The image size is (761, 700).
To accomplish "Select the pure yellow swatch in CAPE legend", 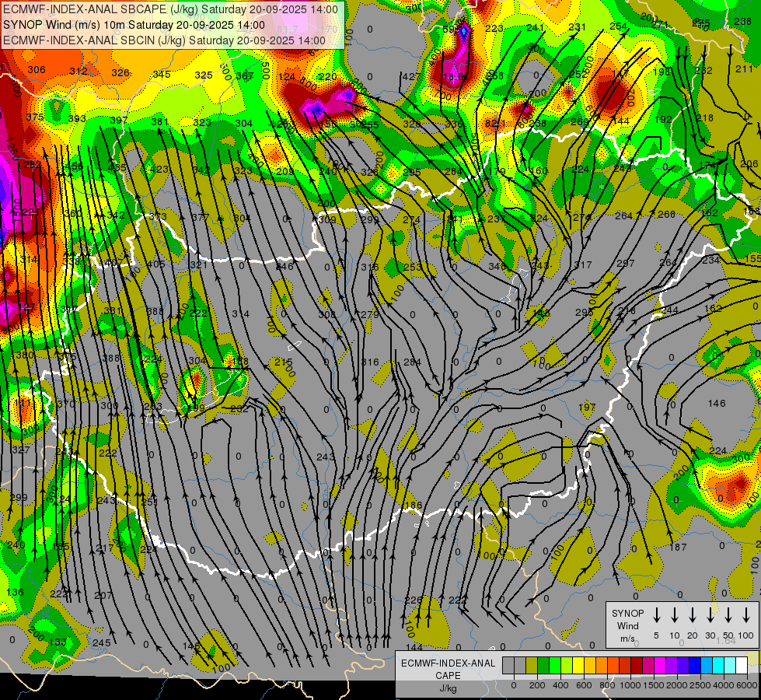I will click(x=578, y=665).
